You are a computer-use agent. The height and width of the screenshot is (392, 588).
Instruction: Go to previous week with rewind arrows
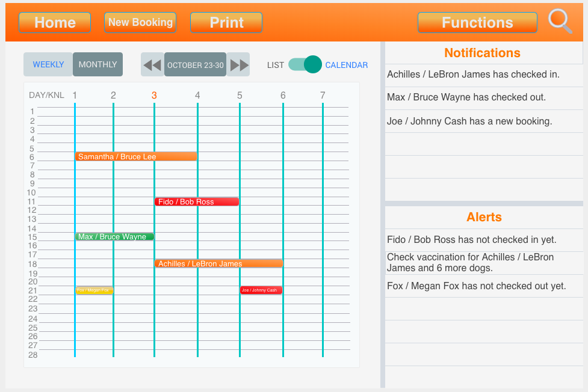tap(152, 65)
